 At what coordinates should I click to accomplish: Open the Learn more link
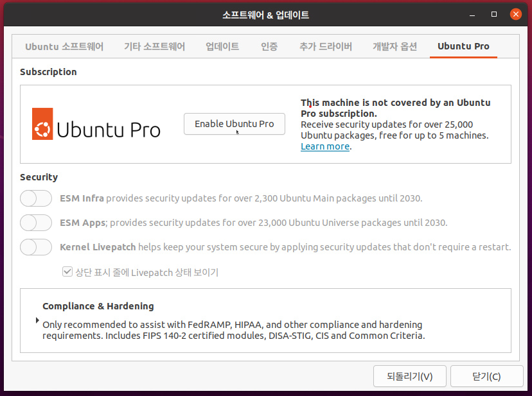[325, 146]
